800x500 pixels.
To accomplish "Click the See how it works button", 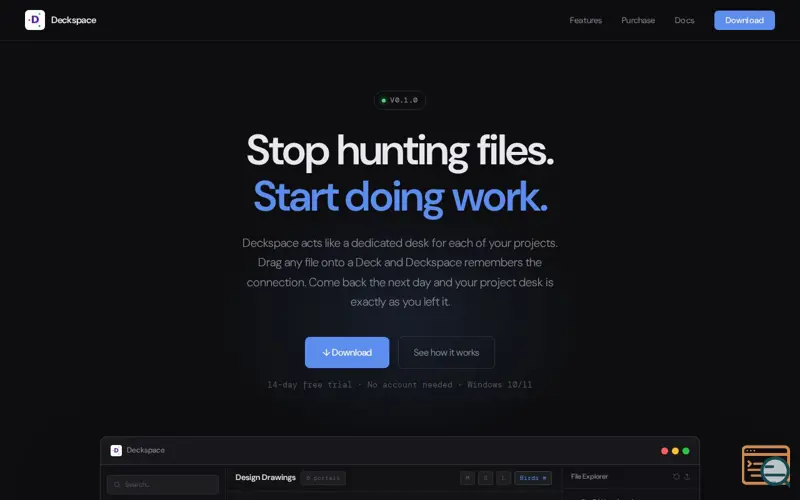I will tap(446, 353).
